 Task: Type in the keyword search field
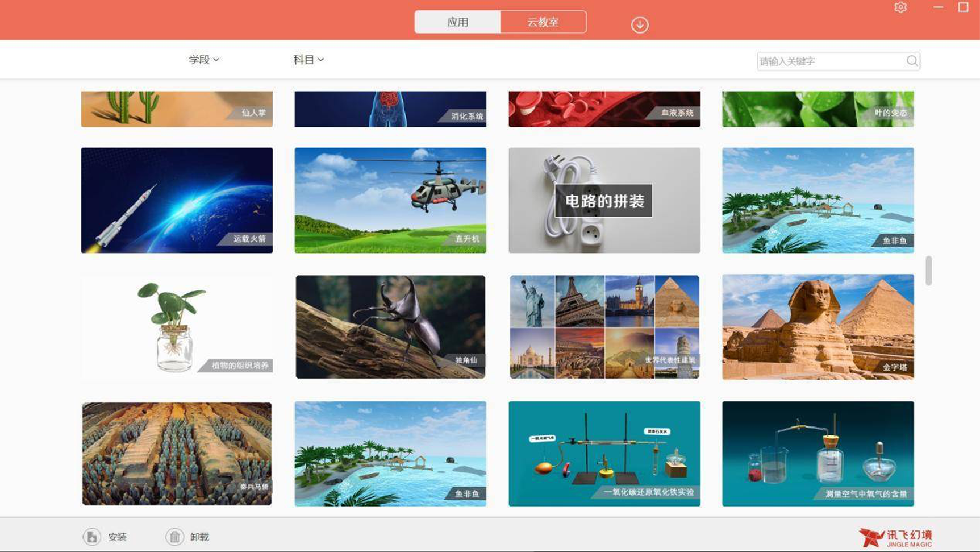click(829, 61)
